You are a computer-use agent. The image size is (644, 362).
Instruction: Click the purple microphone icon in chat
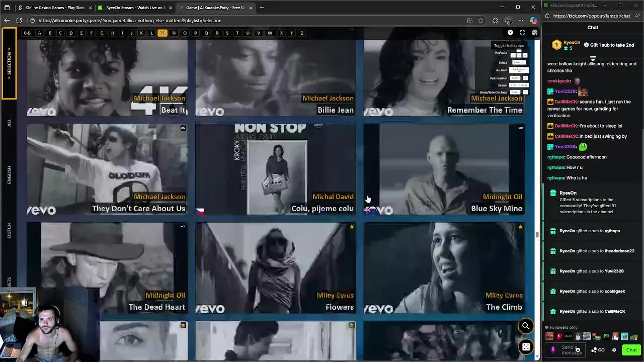pyautogui.click(x=552, y=350)
